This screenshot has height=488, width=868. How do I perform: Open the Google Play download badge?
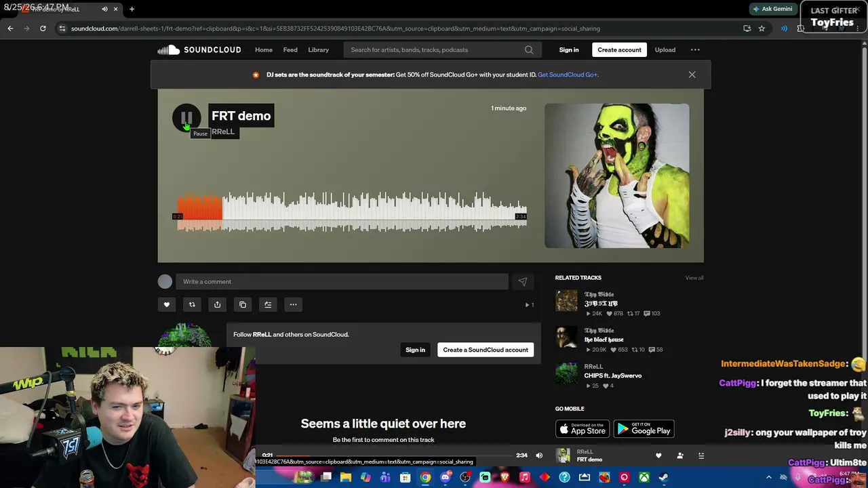click(644, 429)
